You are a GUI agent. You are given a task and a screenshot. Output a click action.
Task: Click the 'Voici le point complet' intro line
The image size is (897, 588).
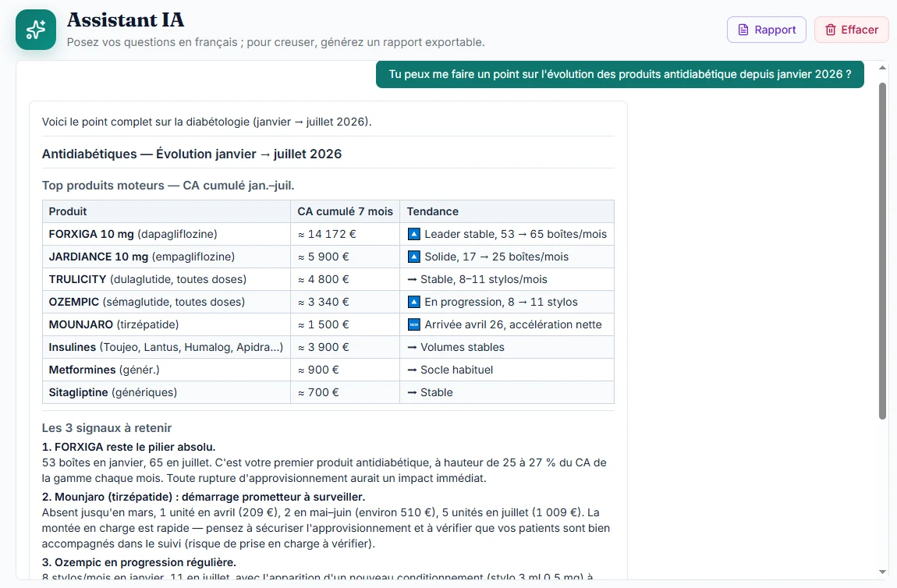click(x=207, y=122)
